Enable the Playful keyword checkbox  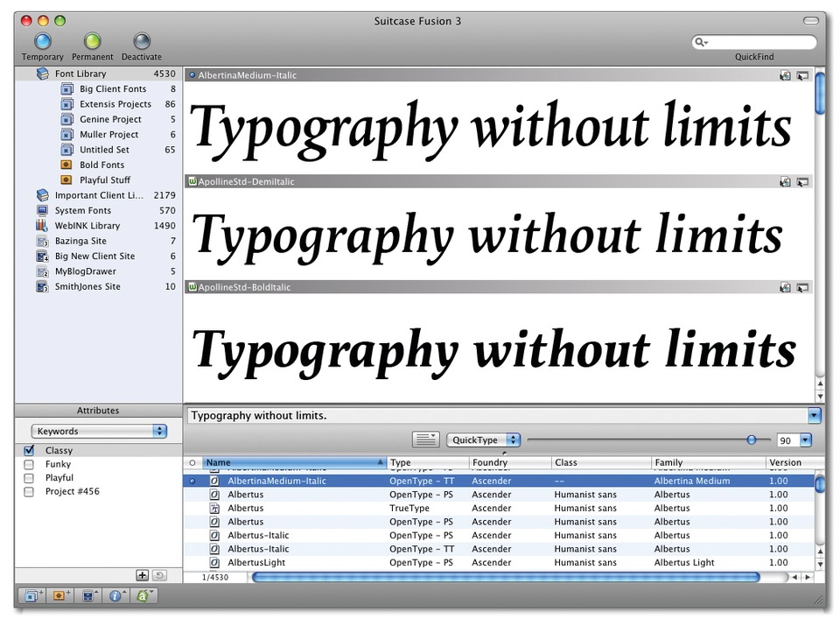click(x=29, y=477)
